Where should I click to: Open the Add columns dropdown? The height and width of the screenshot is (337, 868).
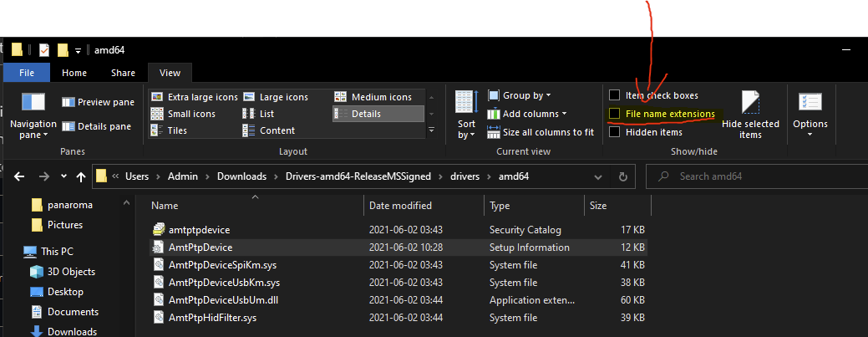coord(527,114)
